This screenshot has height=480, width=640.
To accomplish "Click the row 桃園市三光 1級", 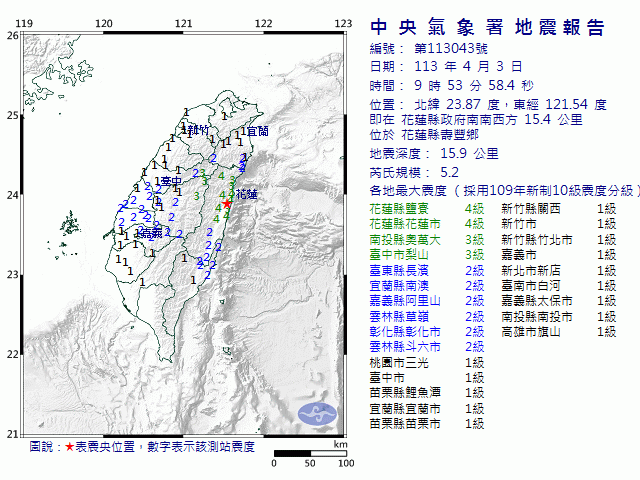I will (427, 362).
